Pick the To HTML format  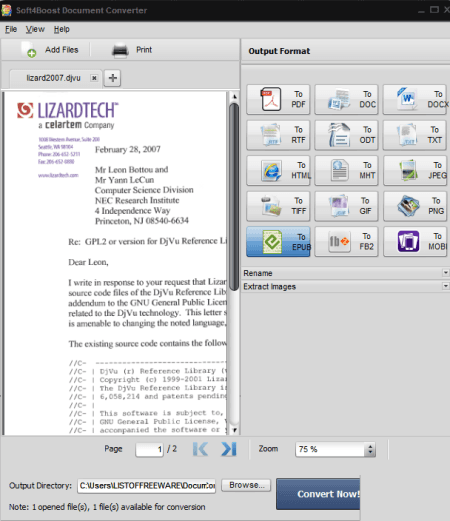(x=278, y=171)
